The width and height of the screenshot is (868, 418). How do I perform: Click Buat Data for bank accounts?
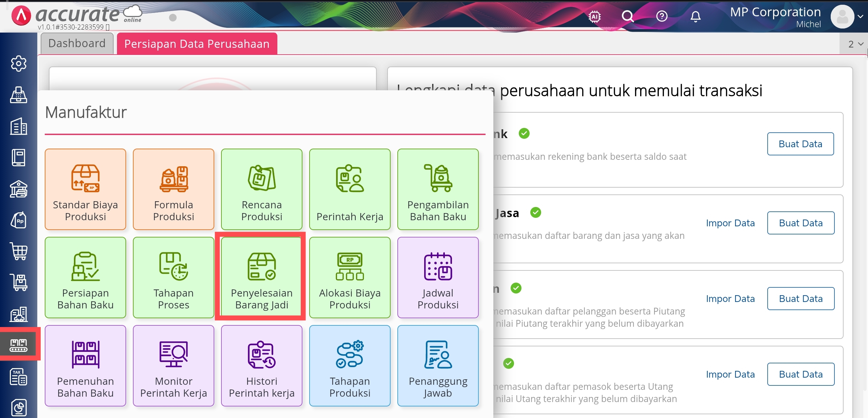[x=800, y=144]
